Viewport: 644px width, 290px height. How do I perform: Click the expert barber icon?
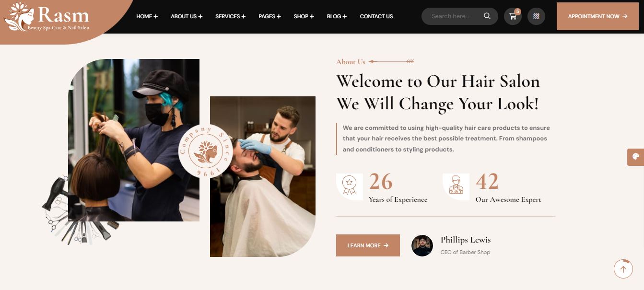tap(456, 186)
